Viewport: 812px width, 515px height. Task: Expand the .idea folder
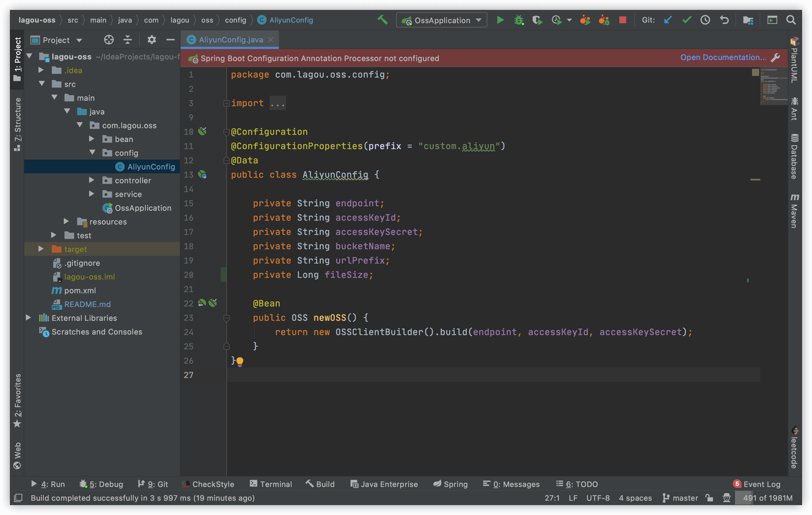pyautogui.click(x=41, y=70)
